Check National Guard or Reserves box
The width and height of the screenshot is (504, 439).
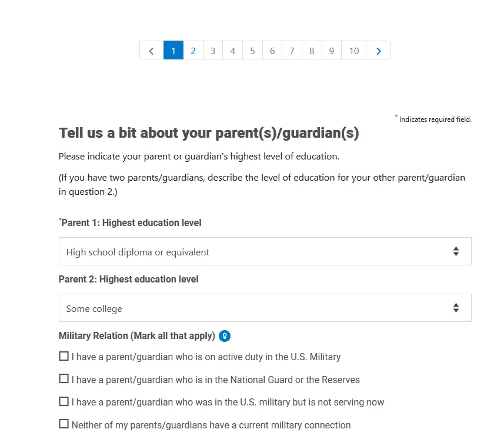coord(64,379)
